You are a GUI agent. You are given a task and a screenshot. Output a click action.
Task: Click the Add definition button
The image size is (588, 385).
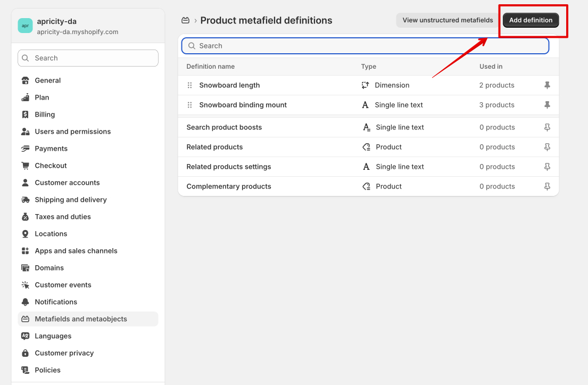pyautogui.click(x=531, y=20)
